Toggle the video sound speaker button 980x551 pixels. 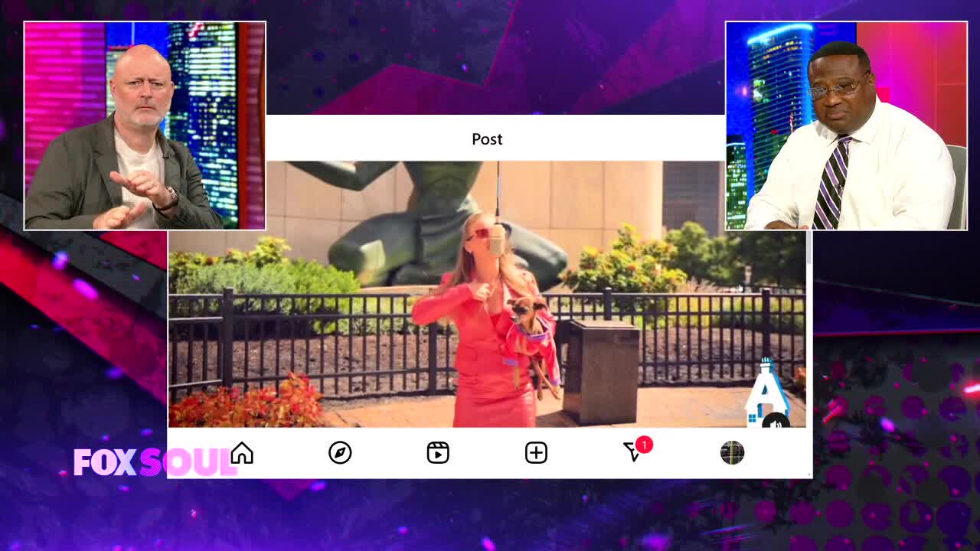(776, 422)
